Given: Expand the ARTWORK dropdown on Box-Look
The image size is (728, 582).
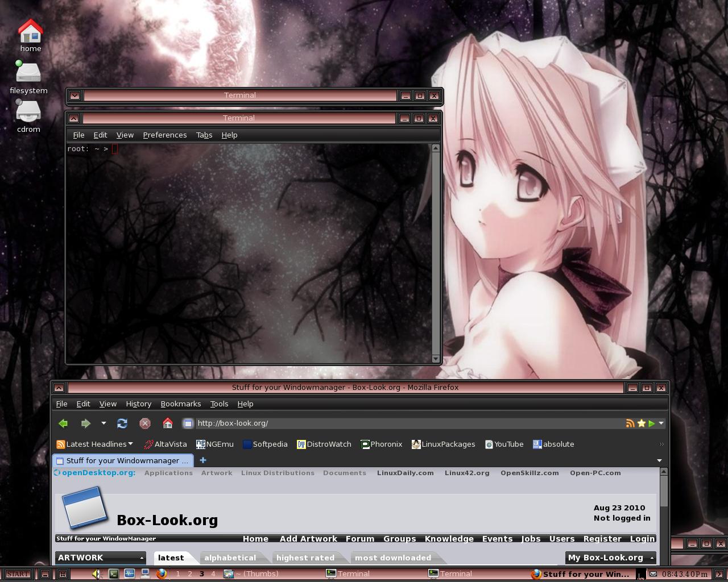Looking at the screenshot, I should click(x=142, y=558).
